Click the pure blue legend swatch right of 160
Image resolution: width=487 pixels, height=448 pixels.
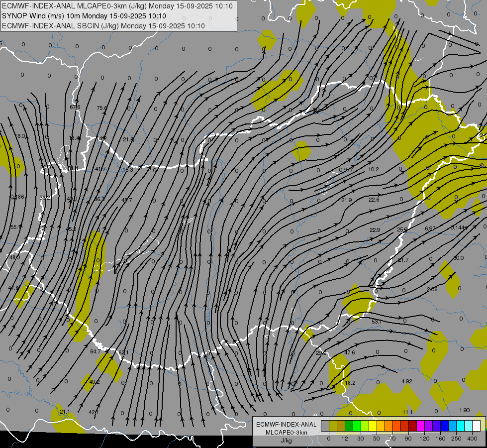click(x=445, y=426)
